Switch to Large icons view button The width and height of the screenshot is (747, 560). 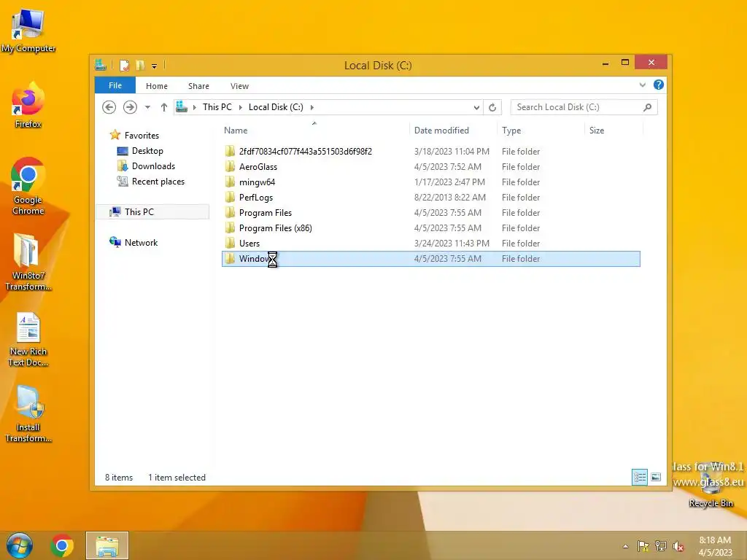(x=656, y=477)
